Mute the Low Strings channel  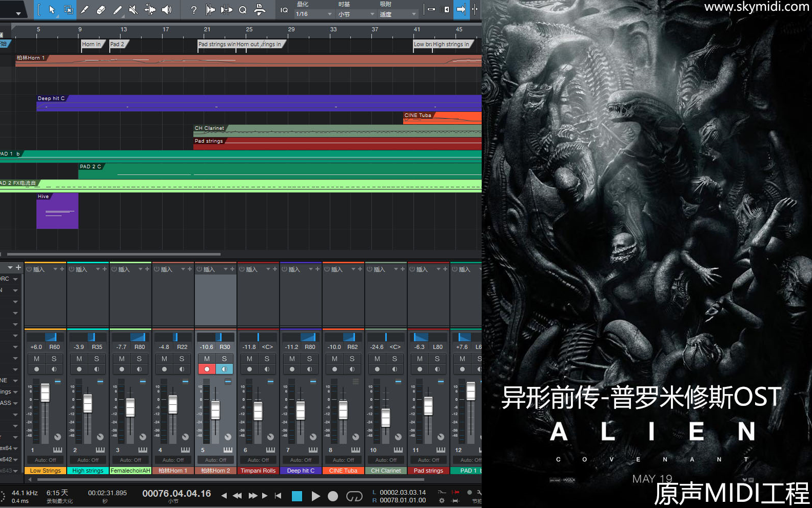point(36,359)
